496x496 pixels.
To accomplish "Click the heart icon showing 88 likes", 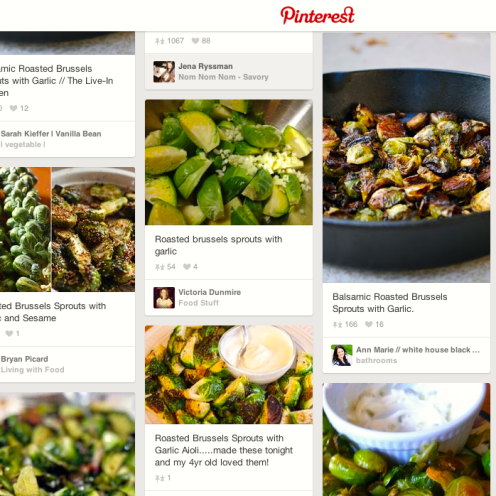I will coord(195,41).
